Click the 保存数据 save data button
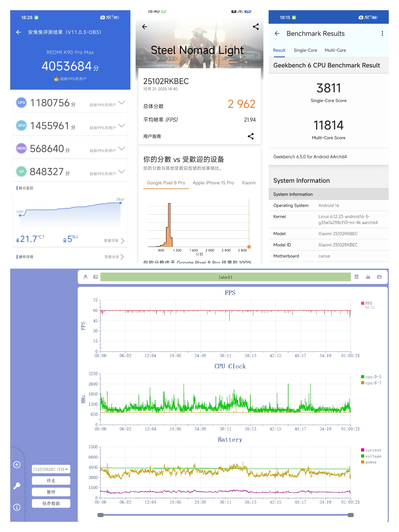Viewport: 399px width, 532px height. tap(51, 503)
